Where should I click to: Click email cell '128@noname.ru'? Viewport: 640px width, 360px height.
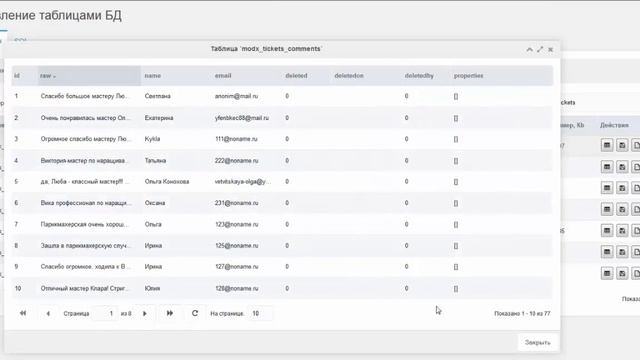tap(237, 289)
